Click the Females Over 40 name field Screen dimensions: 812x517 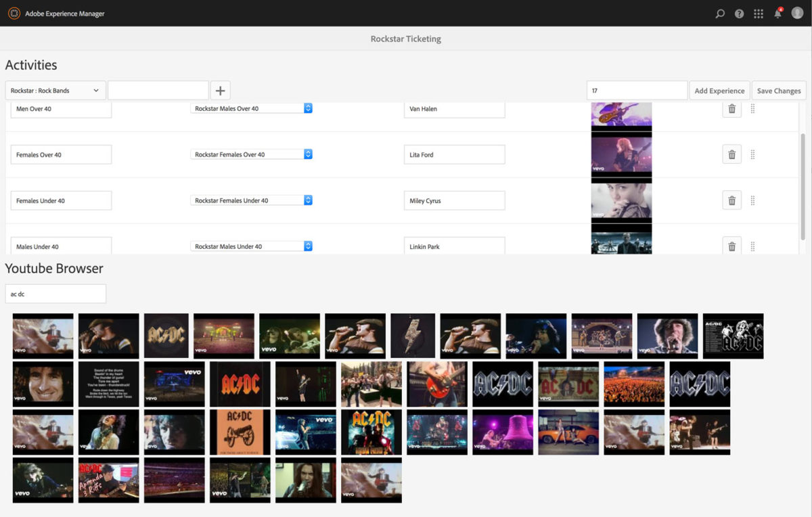[x=61, y=154]
